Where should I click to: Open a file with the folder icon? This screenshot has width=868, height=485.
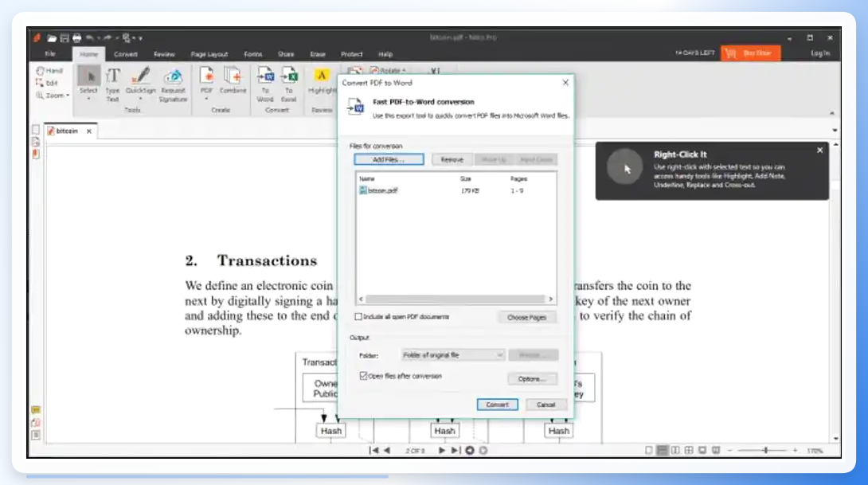(x=52, y=38)
